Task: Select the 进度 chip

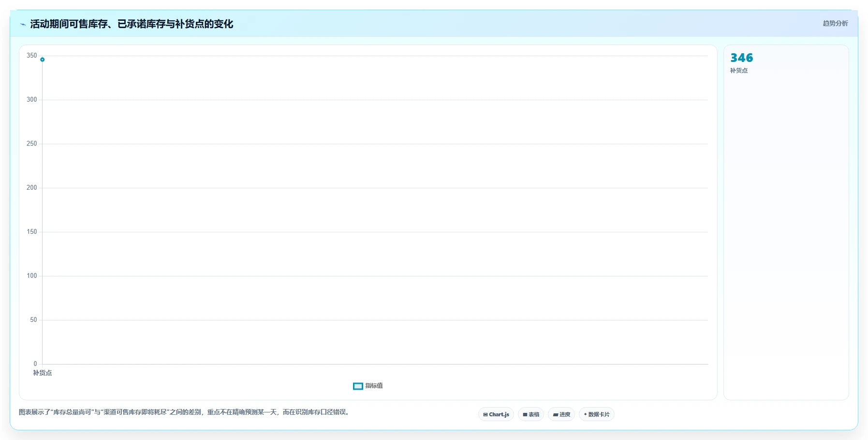Action: coord(561,414)
